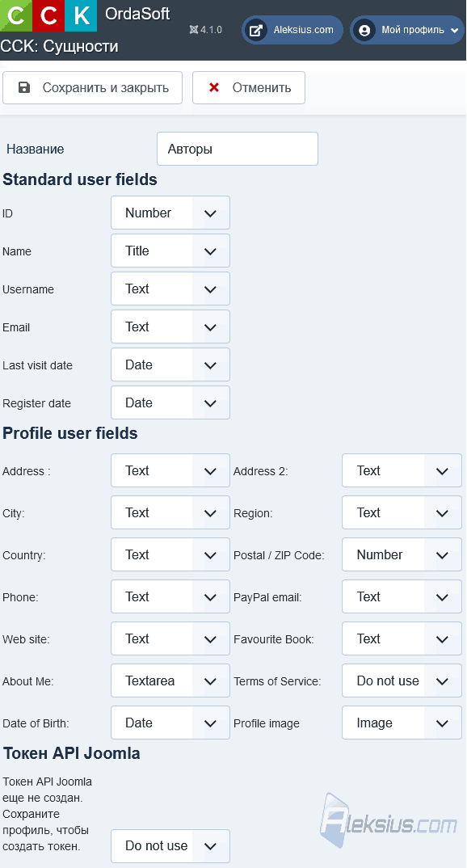Click the red X cancel icon
Viewport: 467px width, 868px height.
tap(214, 87)
